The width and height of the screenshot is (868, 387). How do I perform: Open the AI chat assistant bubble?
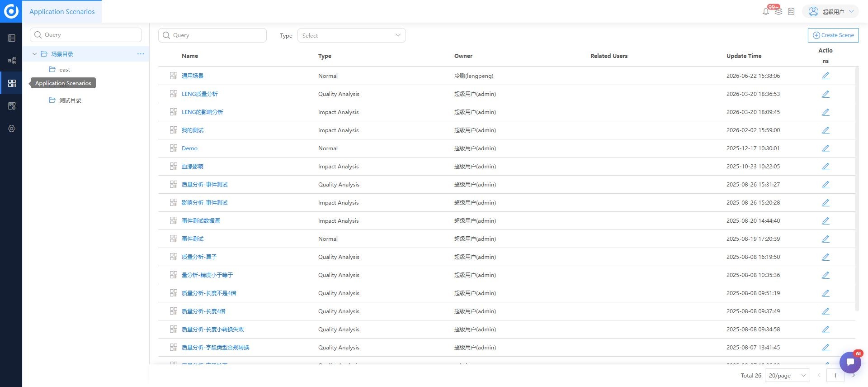point(850,362)
